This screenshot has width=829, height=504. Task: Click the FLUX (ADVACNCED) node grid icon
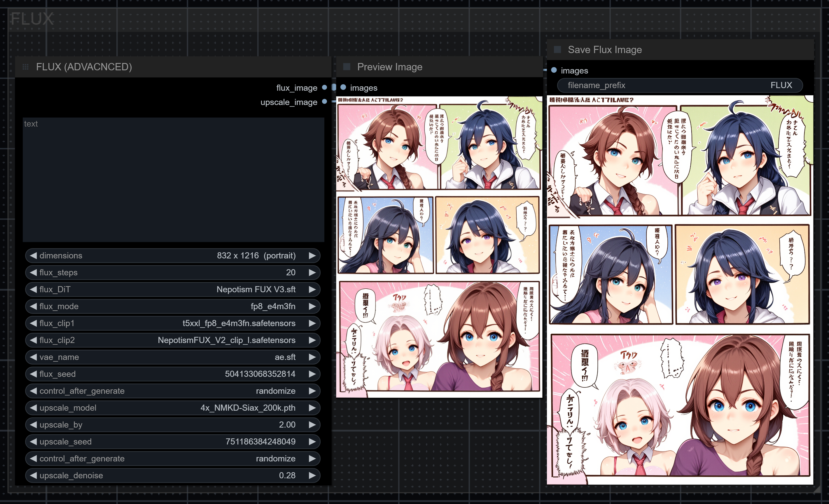click(x=25, y=67)
